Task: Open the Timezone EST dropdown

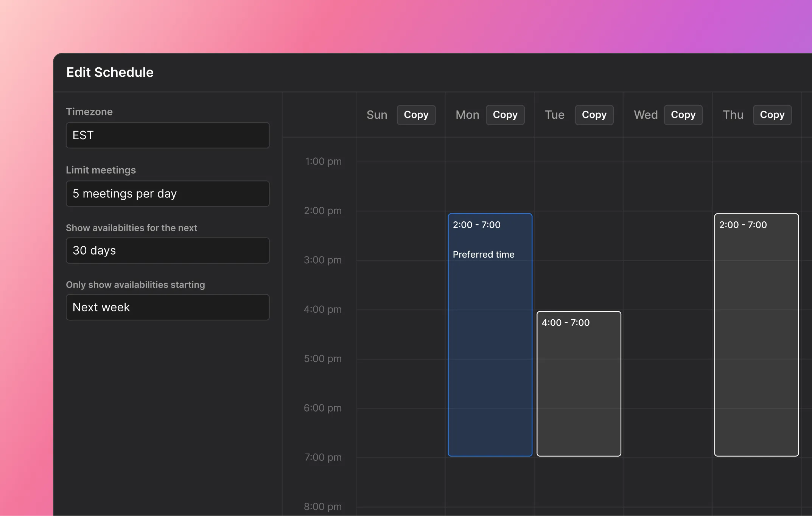Action: coord(168,135)
